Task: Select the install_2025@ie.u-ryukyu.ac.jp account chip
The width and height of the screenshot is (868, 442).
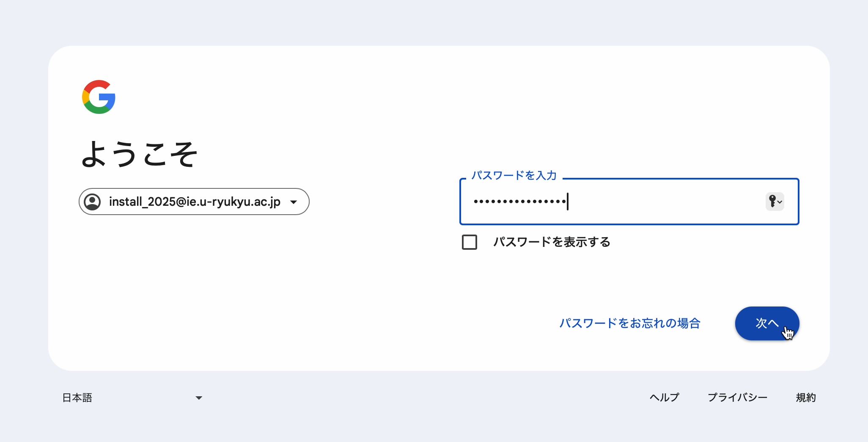Action: pos(194,202)
